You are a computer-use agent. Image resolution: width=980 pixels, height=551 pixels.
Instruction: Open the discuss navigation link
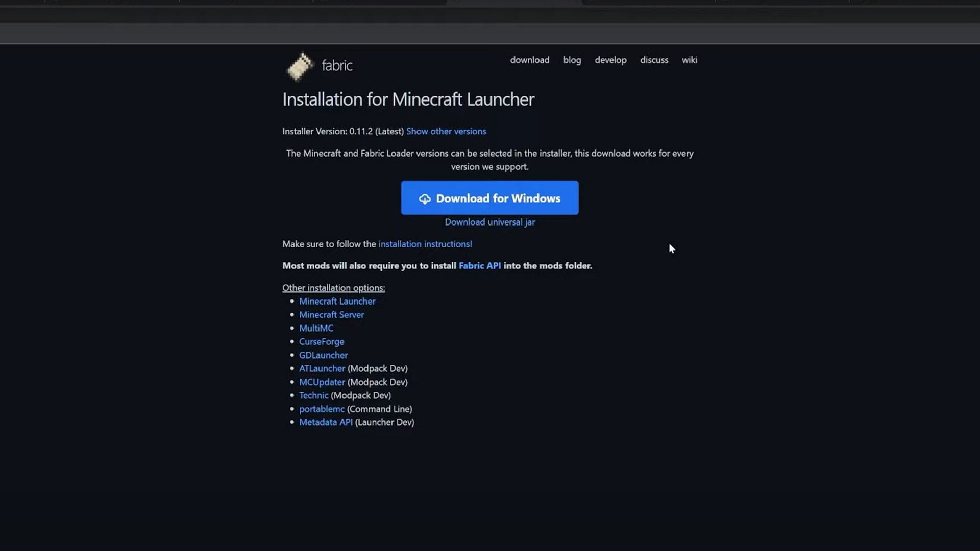654,59
